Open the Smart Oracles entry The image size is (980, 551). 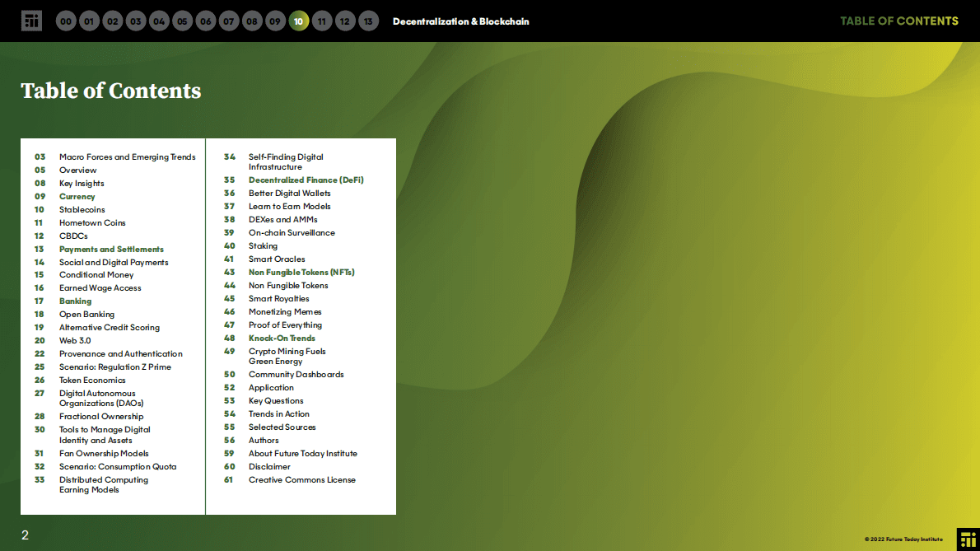coord(277,259)
